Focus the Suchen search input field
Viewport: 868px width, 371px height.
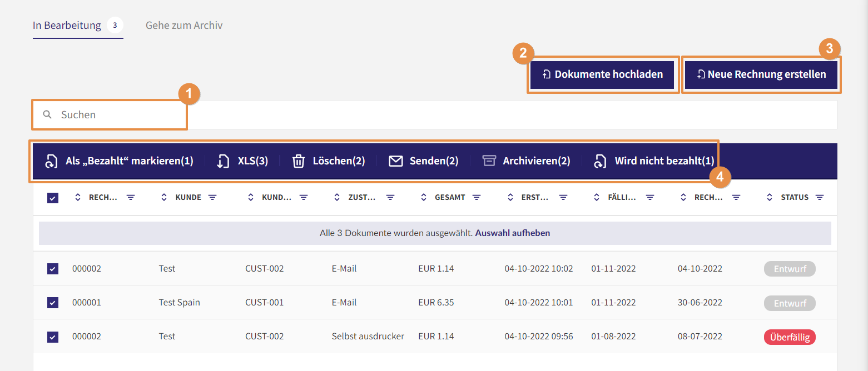point(435,115)
